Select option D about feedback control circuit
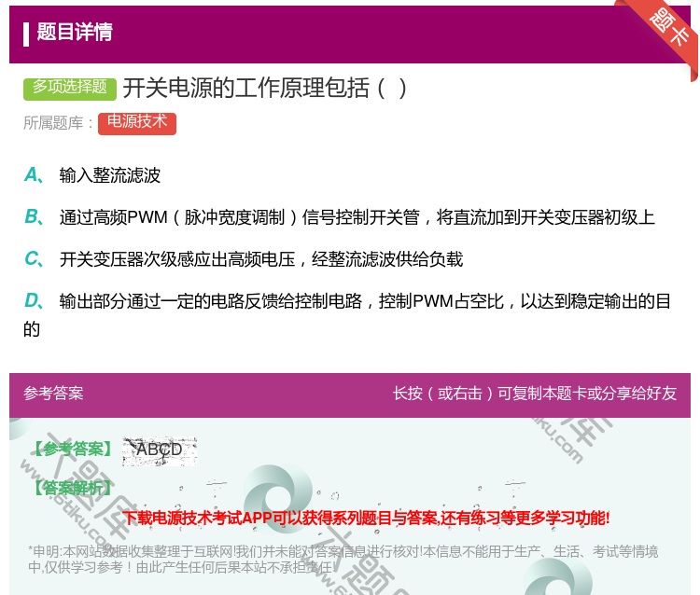700x595 pixels. click(x=347, y=315)
